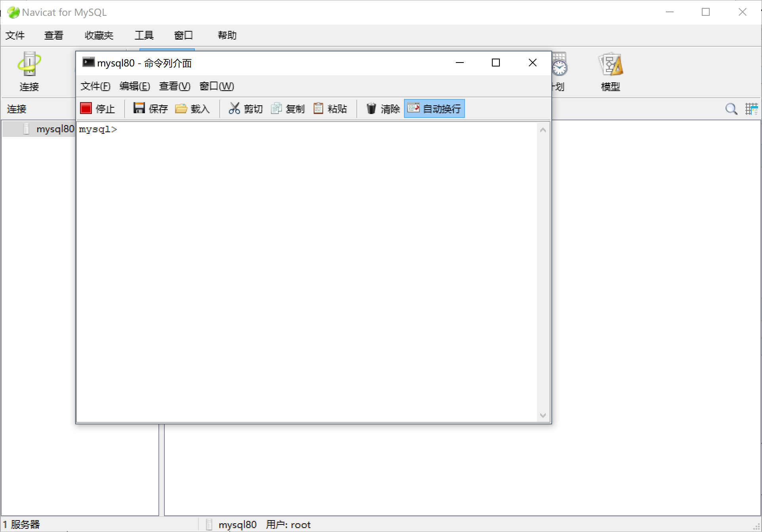Maximize the Navicat main window
This screenshot has height=532, width=762.
point(706,12)
